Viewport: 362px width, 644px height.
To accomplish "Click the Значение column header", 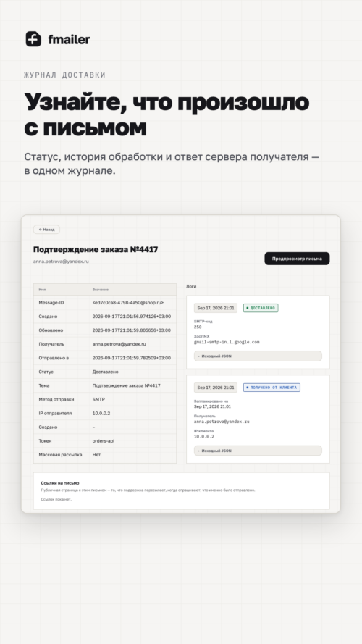I will pyautogui.click(x=101, y=290).
